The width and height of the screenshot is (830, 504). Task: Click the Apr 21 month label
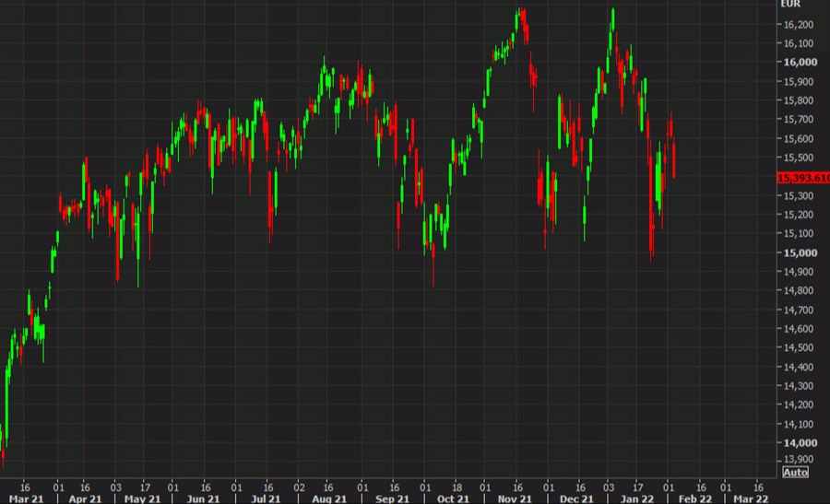point(85,498)
